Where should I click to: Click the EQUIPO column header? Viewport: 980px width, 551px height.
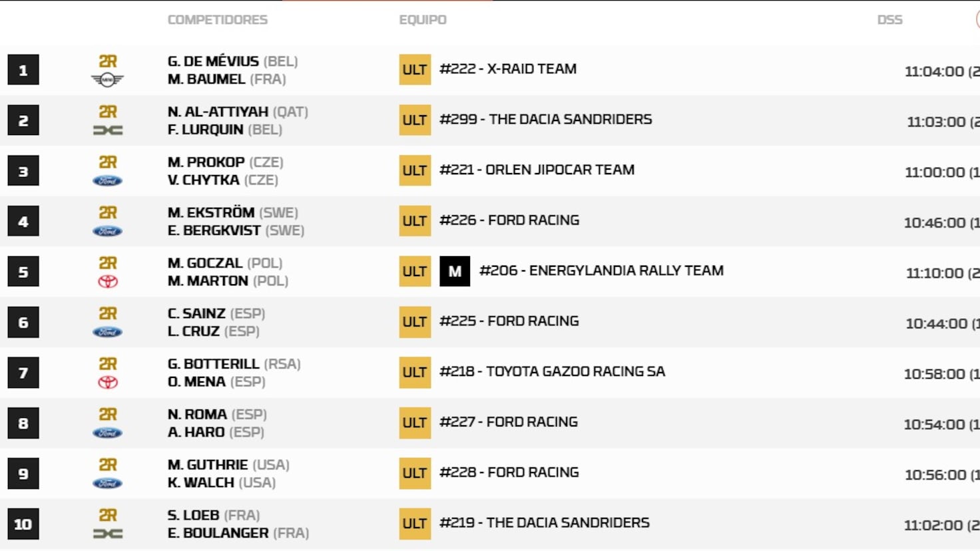[x=421, y=19]
